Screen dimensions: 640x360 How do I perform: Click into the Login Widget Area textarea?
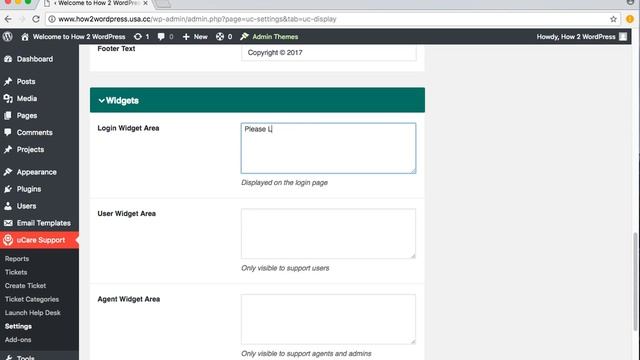[328, 148]
